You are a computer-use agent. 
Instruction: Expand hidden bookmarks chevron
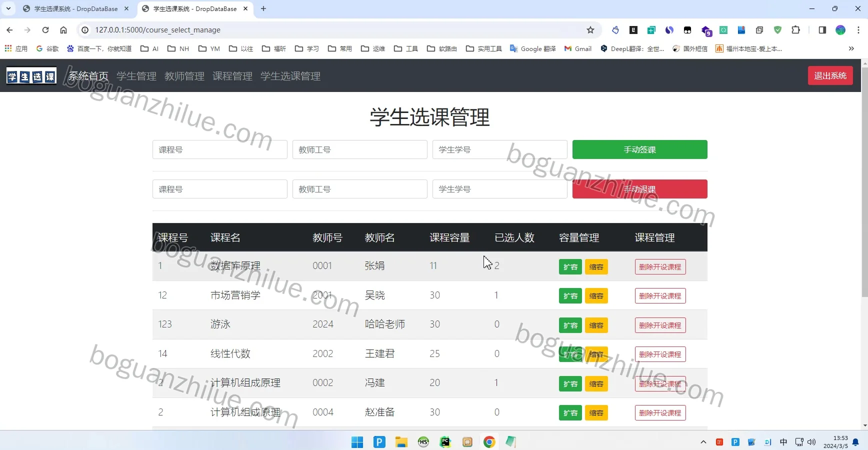tap(851, 48)
